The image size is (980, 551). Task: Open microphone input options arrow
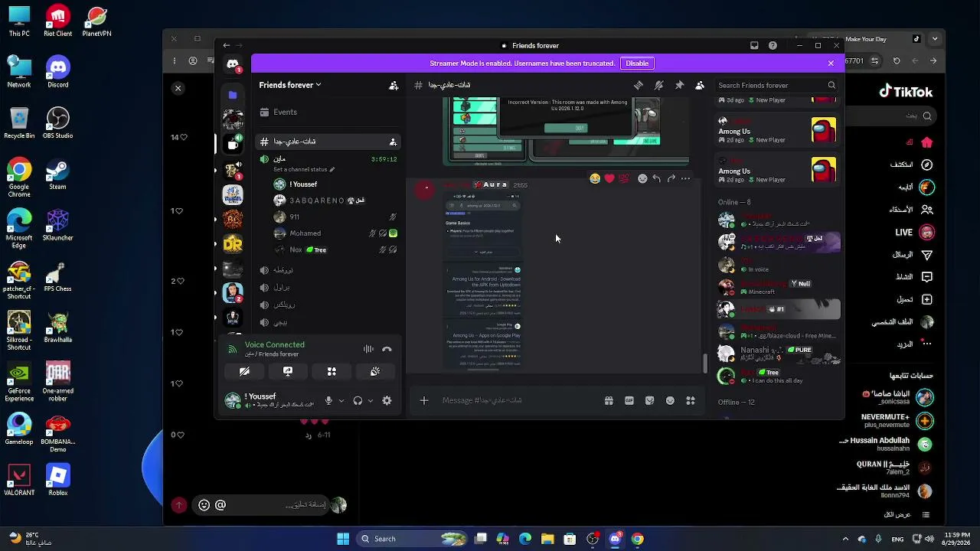(x=341, y=400)
